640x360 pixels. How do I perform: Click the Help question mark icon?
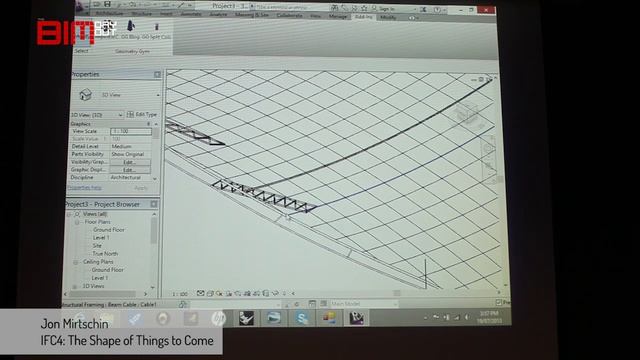click(x=438, y=9)
